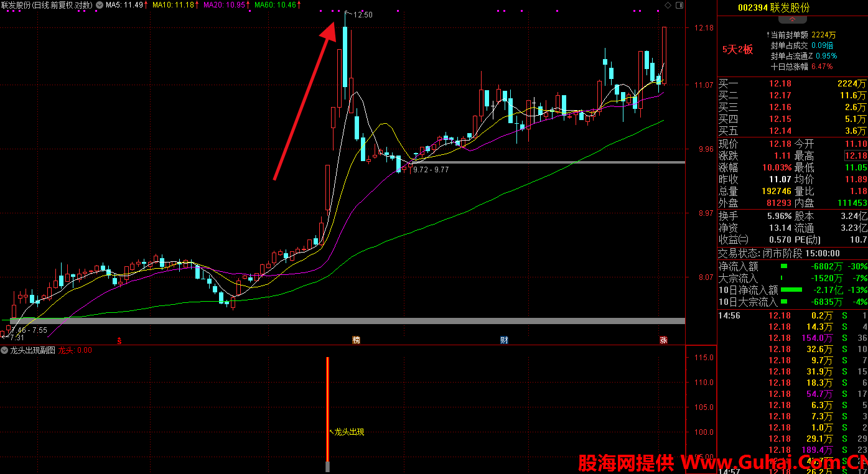Click the red $ marker below chart
Viewport: 868px width, 474px height.
point(119,340)
